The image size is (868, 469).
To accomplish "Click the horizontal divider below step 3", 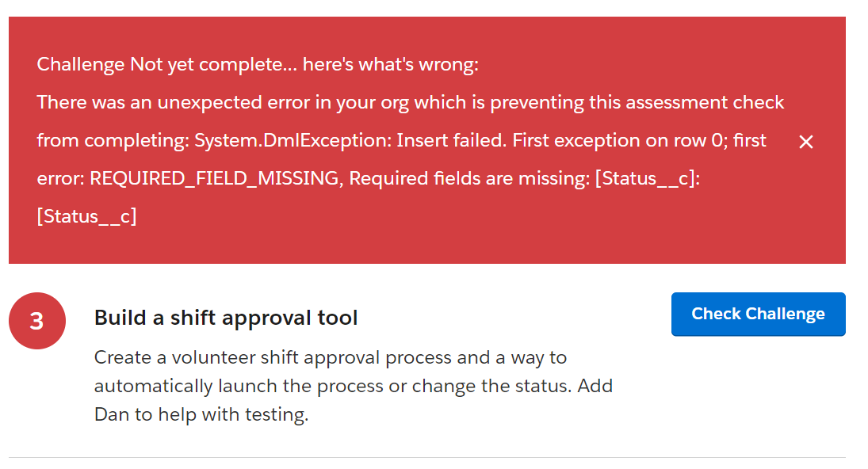I will pos(426,457).
